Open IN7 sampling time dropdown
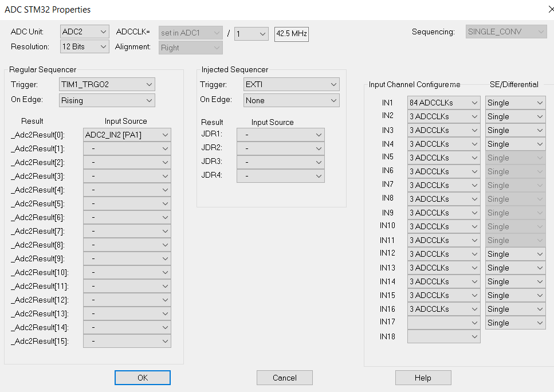 [x=444, y=186]
